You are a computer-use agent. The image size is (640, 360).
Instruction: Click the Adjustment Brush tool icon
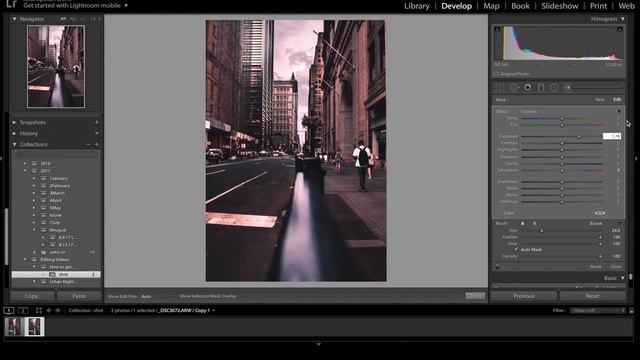point(568,87)
